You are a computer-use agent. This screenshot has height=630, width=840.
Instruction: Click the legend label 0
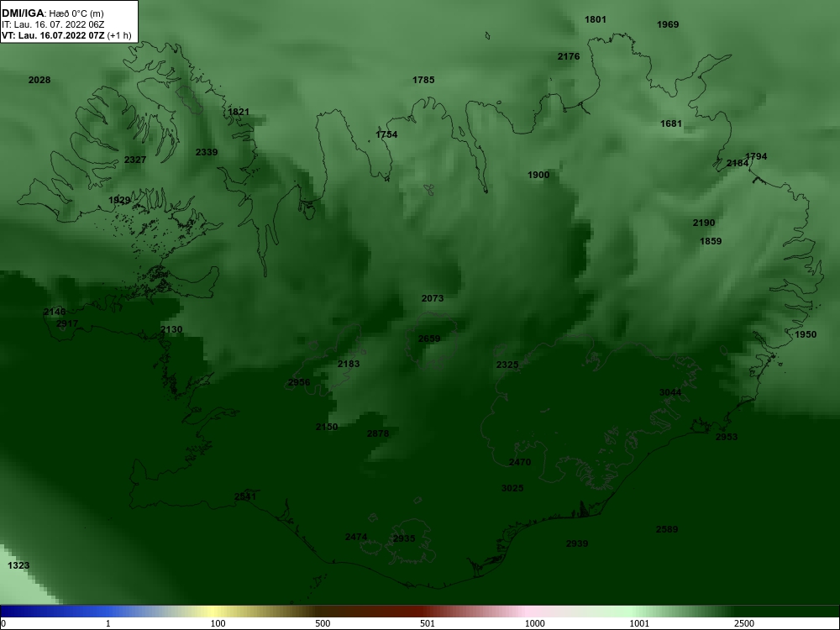click(x=3, y=623)
